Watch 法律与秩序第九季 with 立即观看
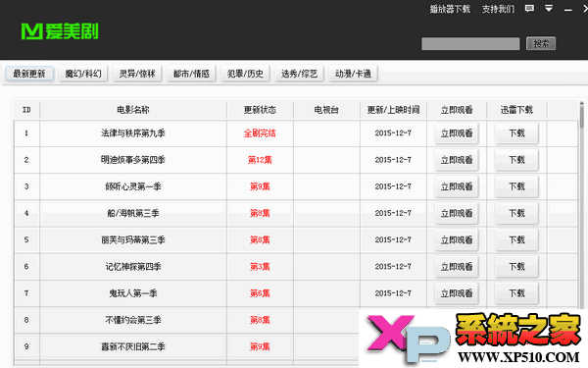The width and height of the screenshot is (588, 368). pyautogui.click(x=457, y=133)
